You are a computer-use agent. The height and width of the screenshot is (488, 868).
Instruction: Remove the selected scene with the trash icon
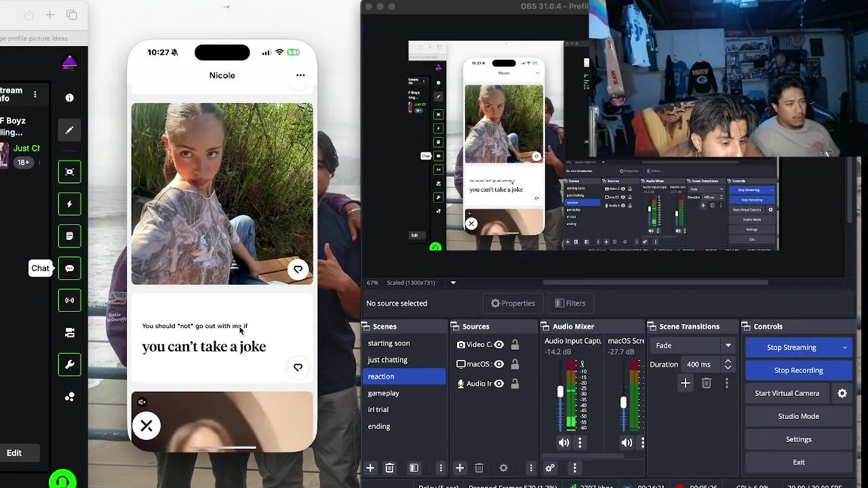(x=389, y=468)
